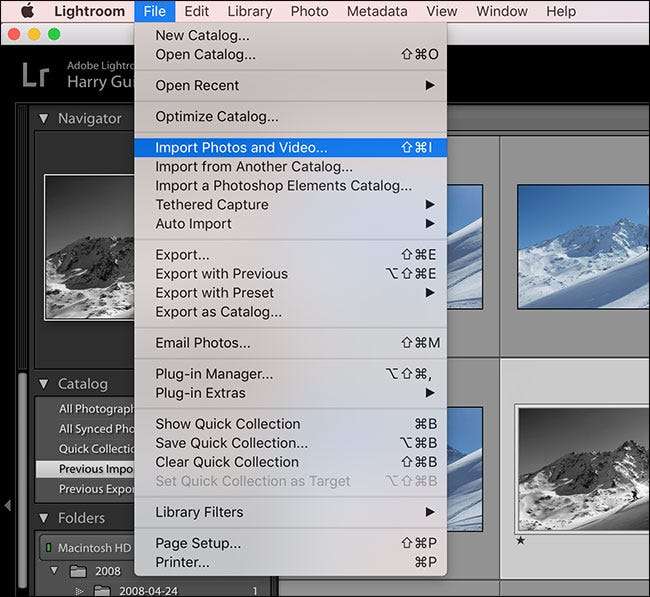Click the star rating under the thumbnail

point(520,540)
